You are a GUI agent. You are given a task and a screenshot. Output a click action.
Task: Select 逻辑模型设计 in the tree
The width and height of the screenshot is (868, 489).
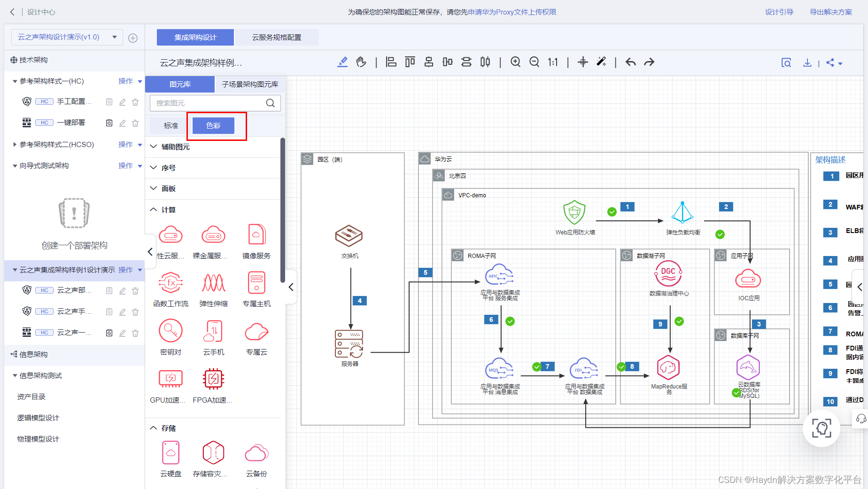[x=38, y=418]
